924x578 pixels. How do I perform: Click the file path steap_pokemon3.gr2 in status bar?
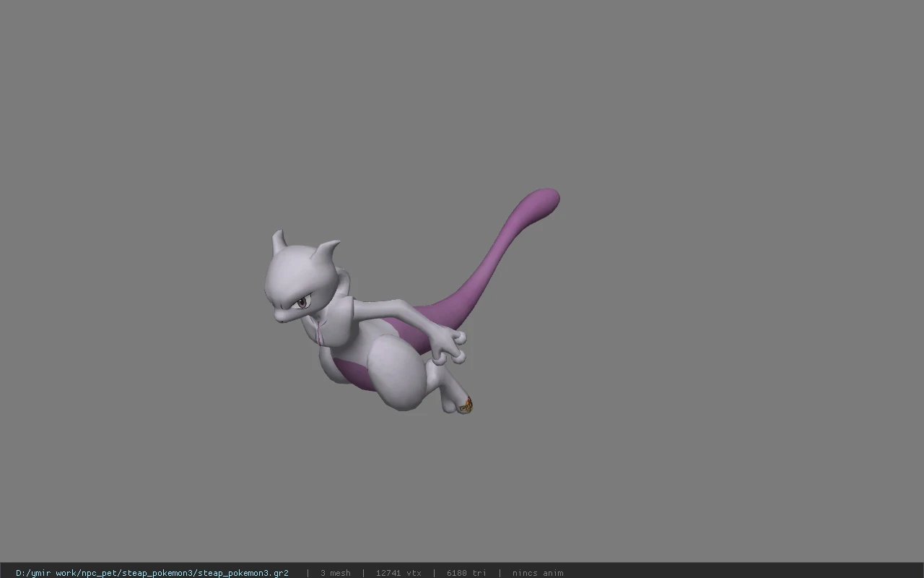(152, 573)
